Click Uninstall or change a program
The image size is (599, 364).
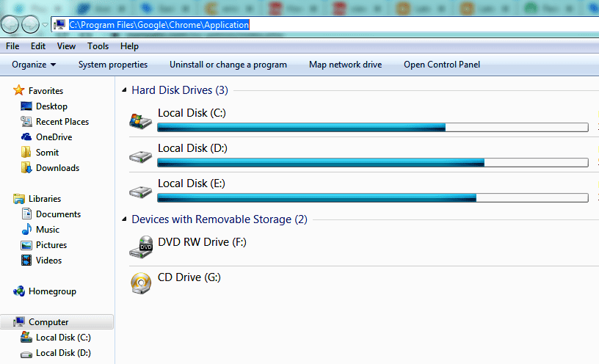pos(228,65)
